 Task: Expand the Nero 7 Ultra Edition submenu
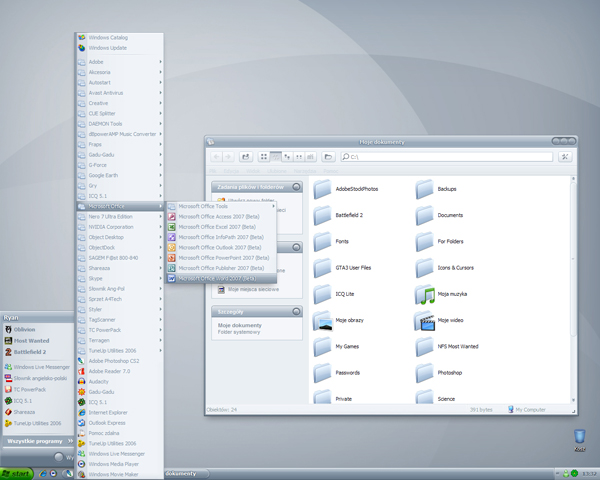point(120,216)
